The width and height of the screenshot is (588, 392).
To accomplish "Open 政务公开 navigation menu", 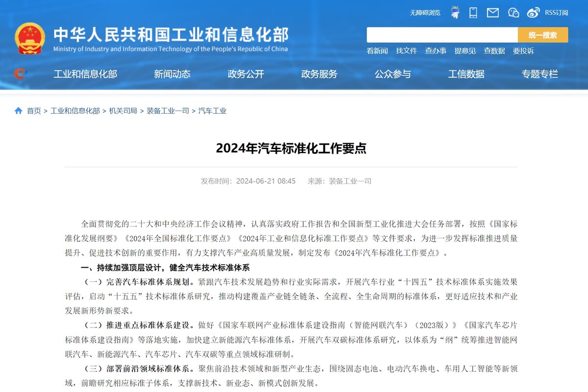I will [x=245, y=74].
